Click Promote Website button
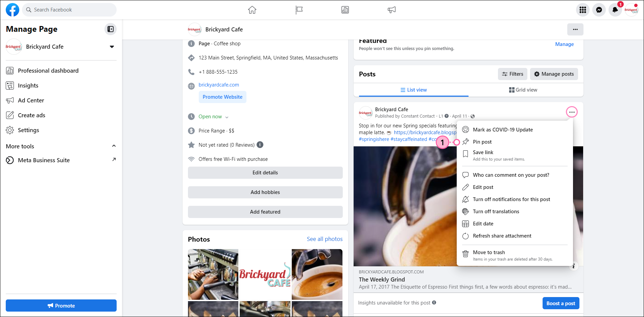Image resolution: width=644 pixels, height=317 pixels. [x=222, y=97]
